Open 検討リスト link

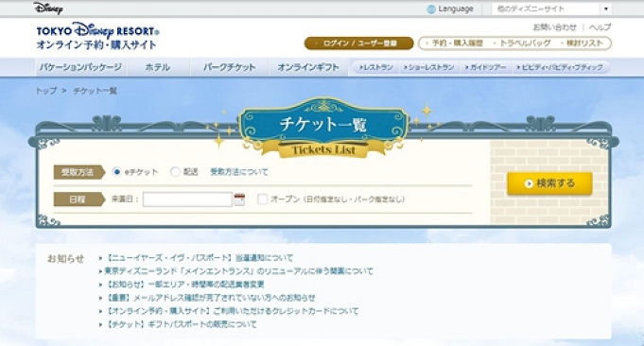(582, 43)
